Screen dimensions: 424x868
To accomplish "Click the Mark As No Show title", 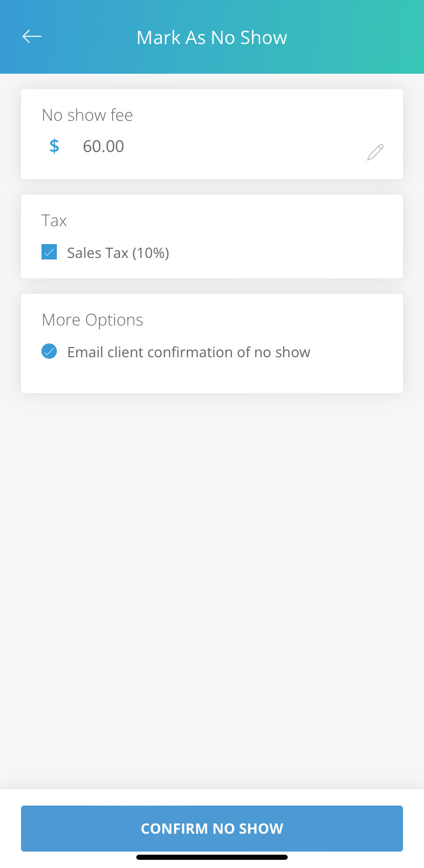I will [x=211, y=37].
